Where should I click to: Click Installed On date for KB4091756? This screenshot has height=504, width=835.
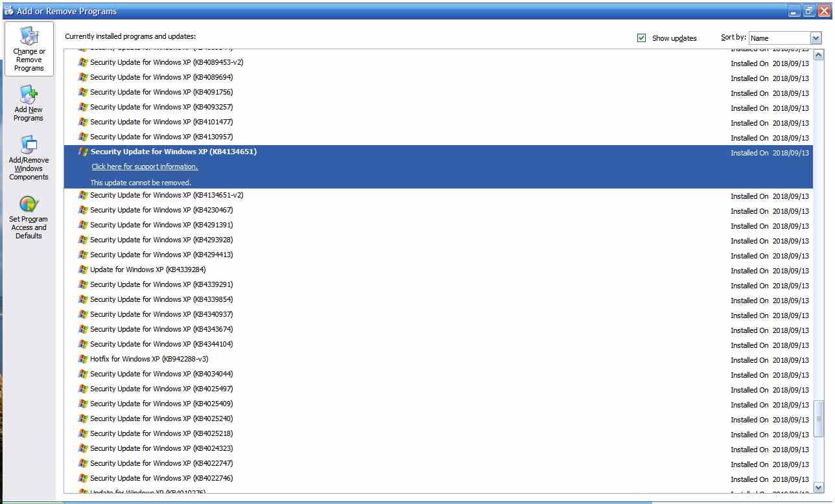770,93
